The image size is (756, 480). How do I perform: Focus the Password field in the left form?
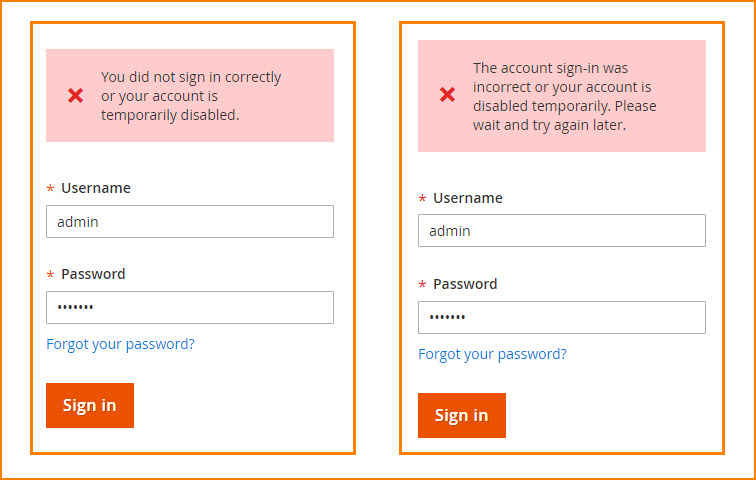pos(189,308)
